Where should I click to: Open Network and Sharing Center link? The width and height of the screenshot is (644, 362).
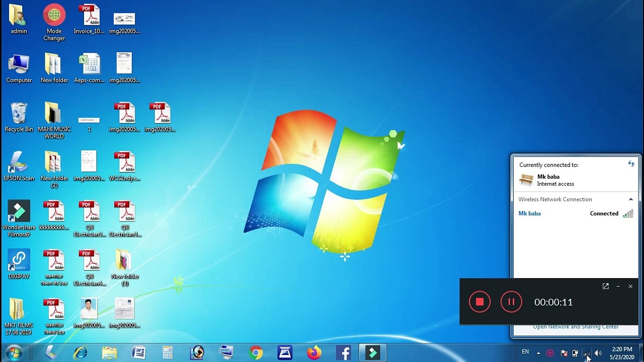click(x=576, y=327)
